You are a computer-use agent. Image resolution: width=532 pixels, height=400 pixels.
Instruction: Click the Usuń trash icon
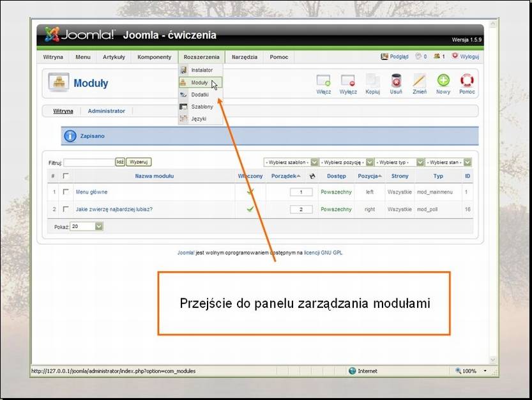(x=396, y=81)
